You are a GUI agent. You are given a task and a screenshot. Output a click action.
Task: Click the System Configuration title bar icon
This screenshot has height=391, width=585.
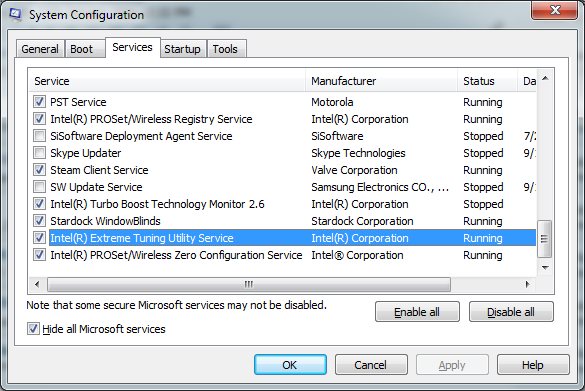[x=15, y=14]
